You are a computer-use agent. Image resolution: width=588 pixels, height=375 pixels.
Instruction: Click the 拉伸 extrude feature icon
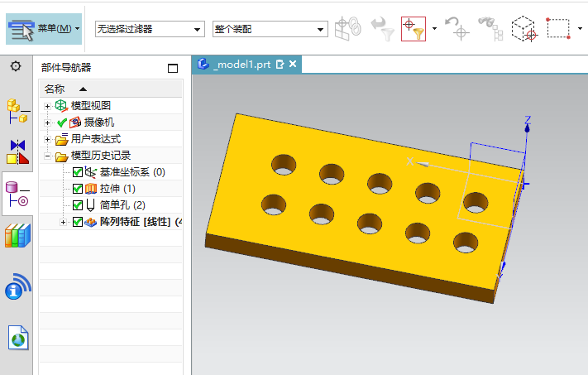point(91,189)
